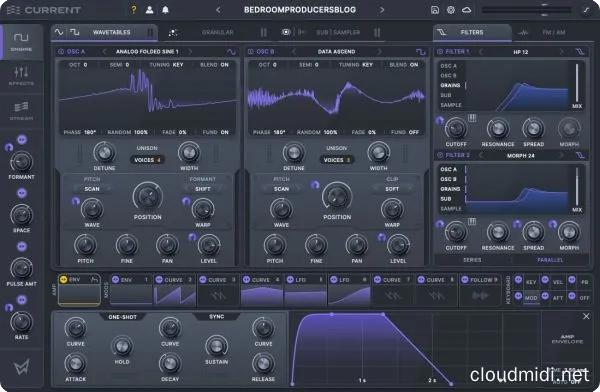Go to previous preset with left arrow
Screen dimensions: 600x392
point(218,10)
